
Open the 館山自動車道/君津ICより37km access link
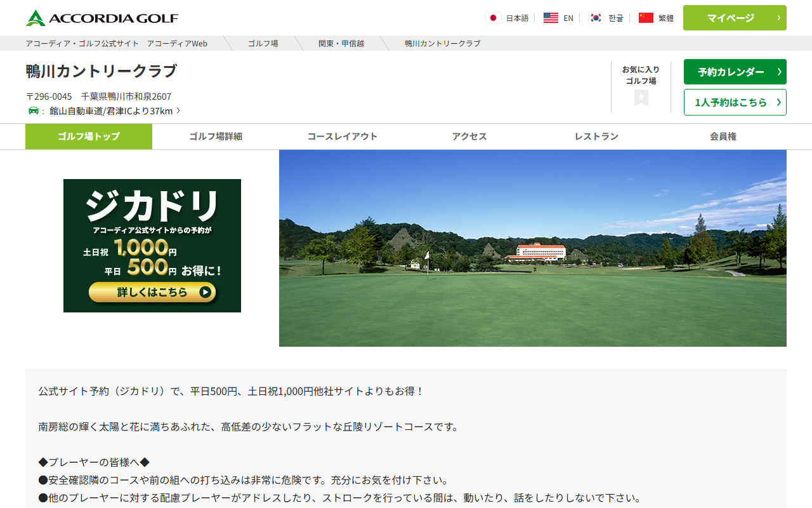(111, 110)
